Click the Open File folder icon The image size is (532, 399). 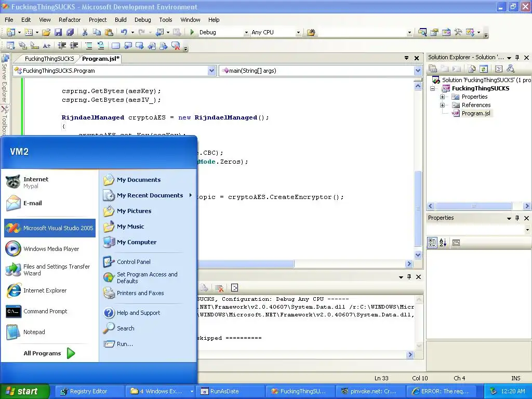point(46,32)
